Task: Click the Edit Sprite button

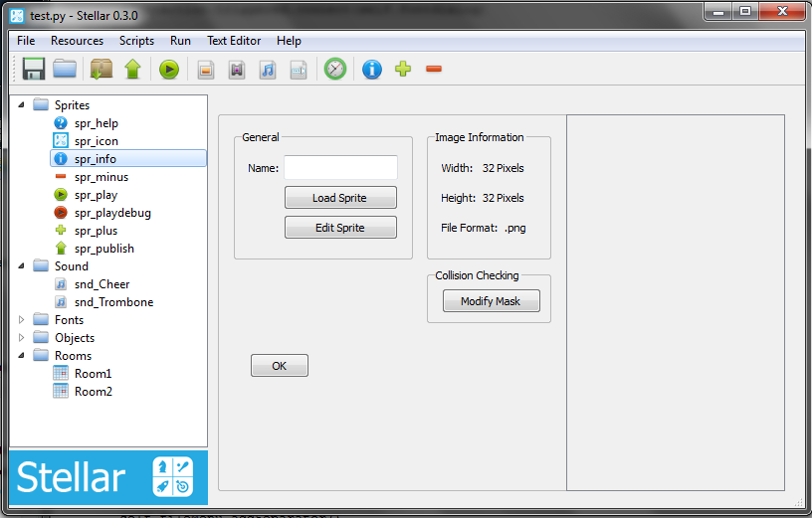Action: [340, 228]
